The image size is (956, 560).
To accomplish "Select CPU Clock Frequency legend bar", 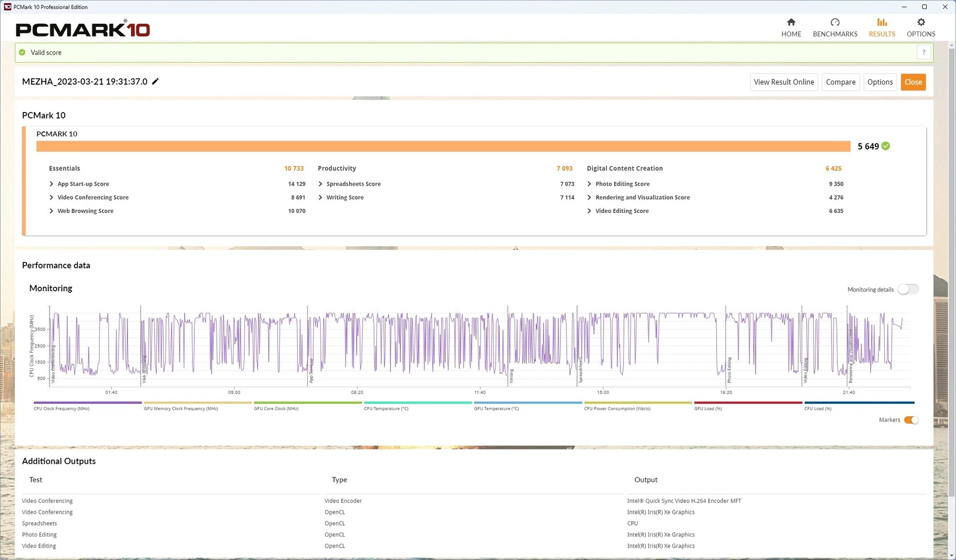I will [88, 402].
